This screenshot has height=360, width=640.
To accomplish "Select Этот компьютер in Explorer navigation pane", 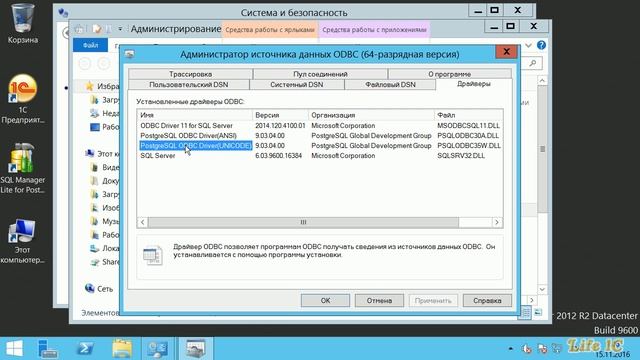I will (x=108, y=153).
